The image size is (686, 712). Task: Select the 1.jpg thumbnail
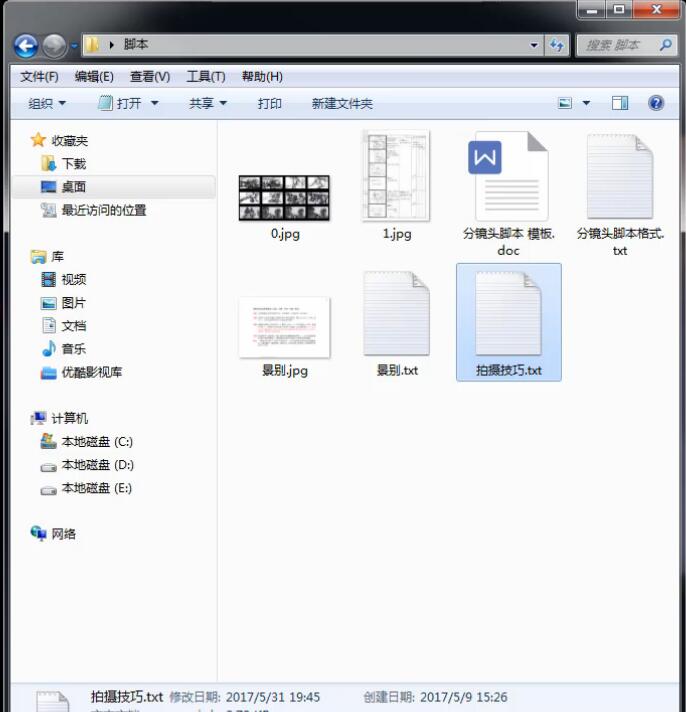point(396,176)
